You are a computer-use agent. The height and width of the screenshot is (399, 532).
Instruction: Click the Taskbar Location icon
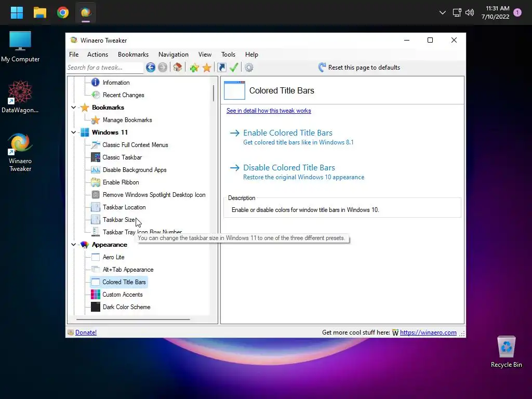pos(96,207)
